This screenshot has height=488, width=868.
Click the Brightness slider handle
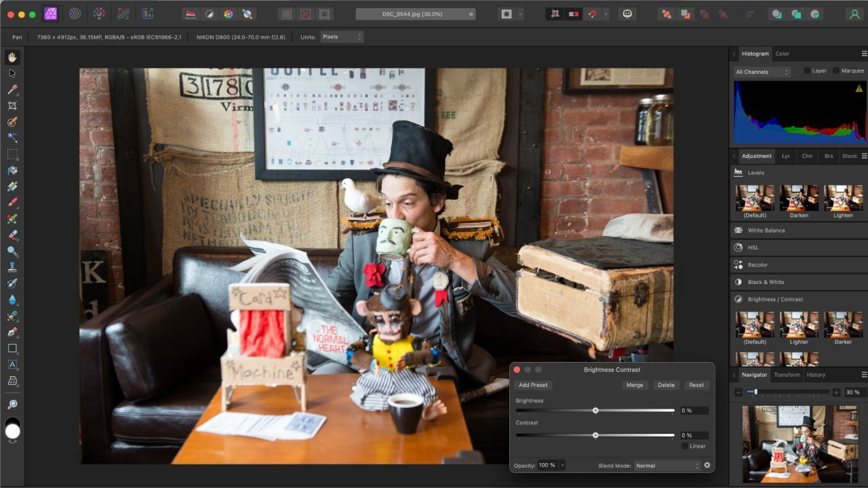[595, 410]
